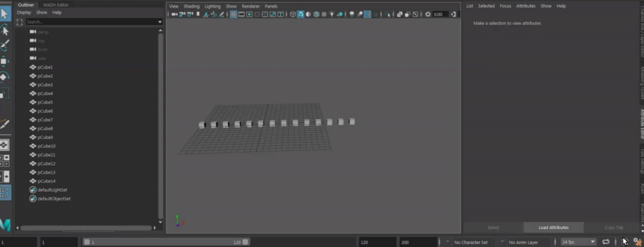Click the Bookmarks icon in viewport toolbar
Screen dimensions: 644x247
[x=198, y=14]
